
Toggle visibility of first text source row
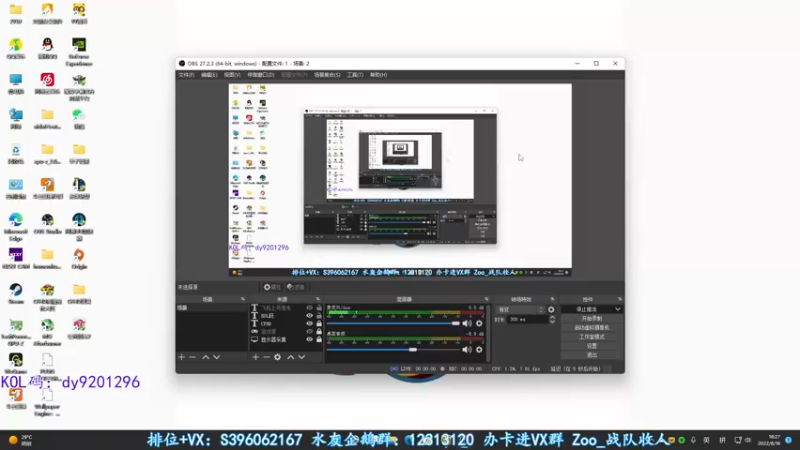[x=309, y=308]
